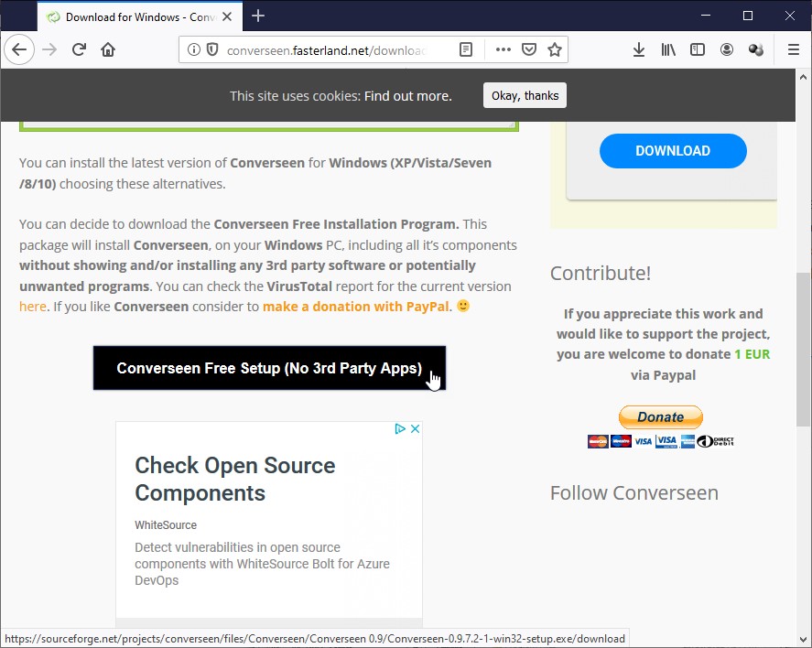Bookmark this page with star icon
This screenshot has width=812, height=648.
(555, 49)
